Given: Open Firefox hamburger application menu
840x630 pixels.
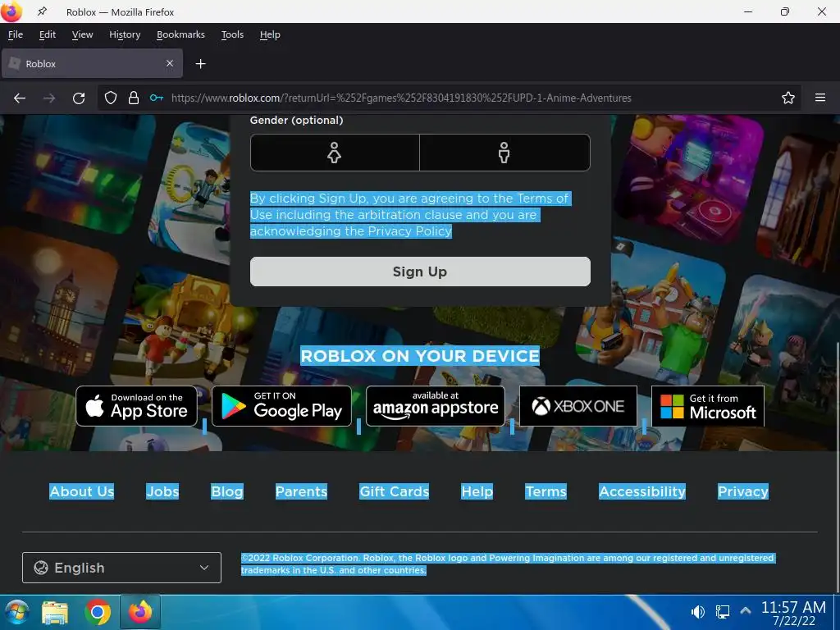Looking at the screenshot, I should click(x=820, y=98).
